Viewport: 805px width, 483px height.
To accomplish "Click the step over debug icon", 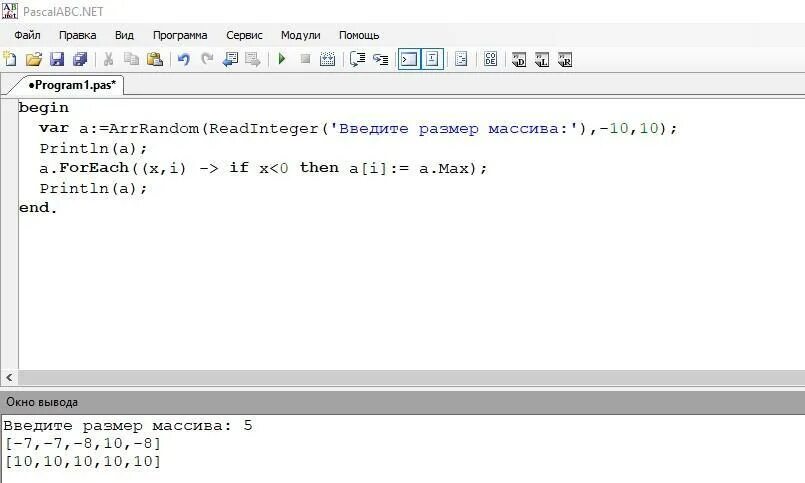I will pyautogui.click(x=357, y=59).
